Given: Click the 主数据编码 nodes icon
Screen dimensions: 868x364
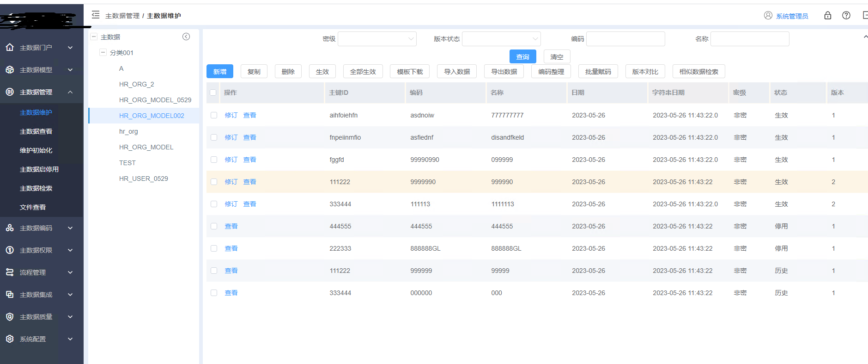Looking at the screenshot, I should coord(10,228).
